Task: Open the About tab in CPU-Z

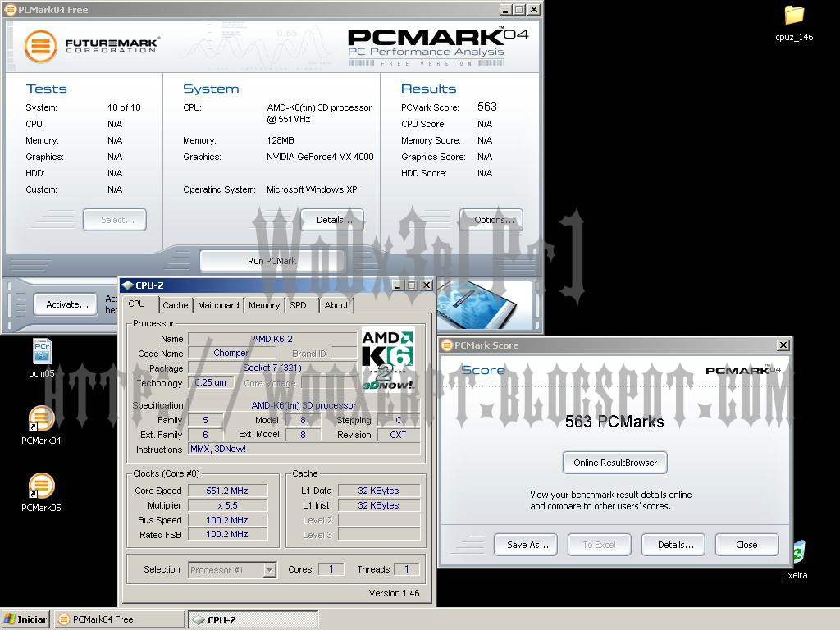Action: pyautogui.click(x=336, y=305)
